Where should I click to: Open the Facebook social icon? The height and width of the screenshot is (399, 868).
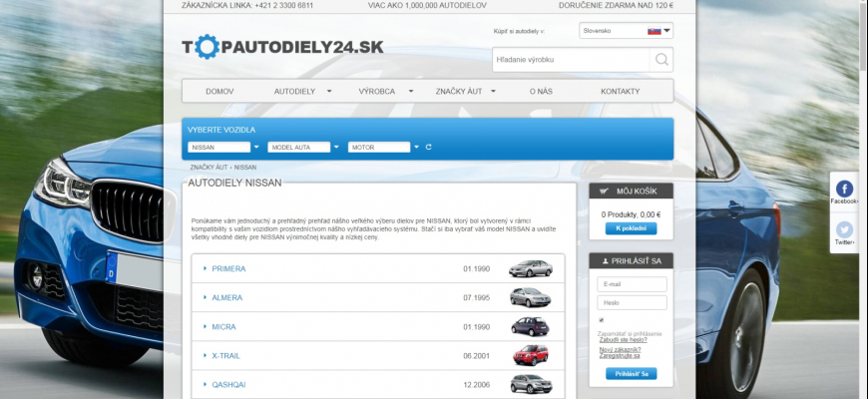pyautogui.click(x=844, y=189)
